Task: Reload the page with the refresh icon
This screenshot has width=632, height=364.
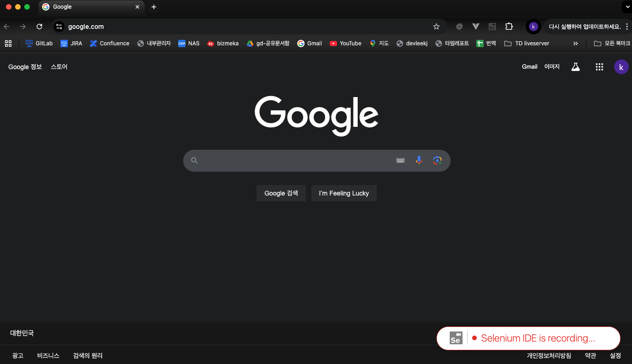Action: click(x=39, y=27)
